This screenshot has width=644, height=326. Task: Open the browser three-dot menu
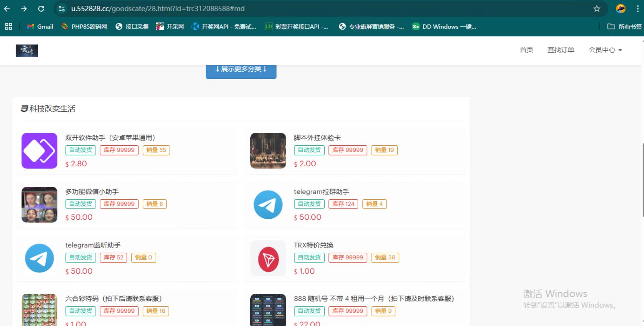click(638, 9)
